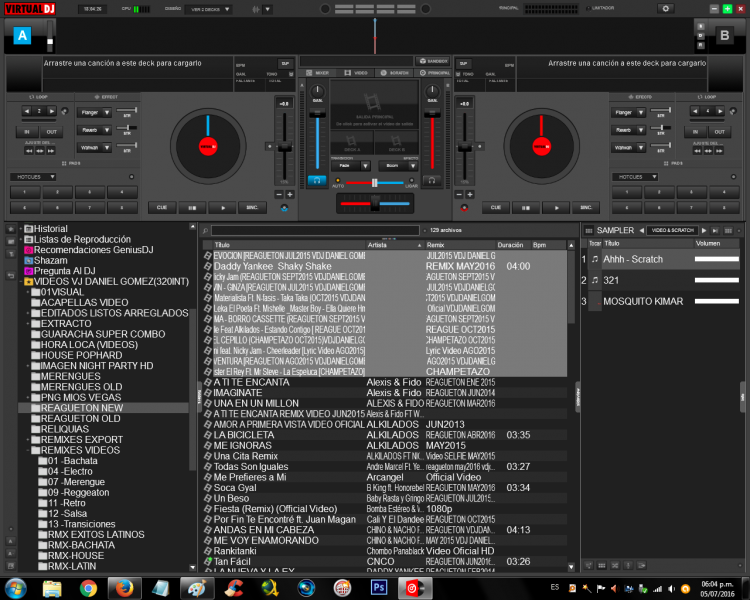Click the audio crossfader

click(375, 204)
